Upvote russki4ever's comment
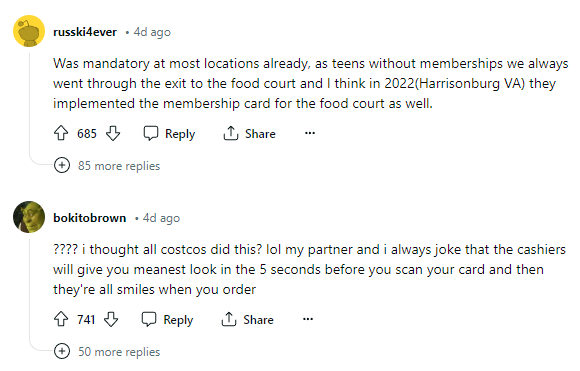This screenshot has height=371, width=580. click(x=61, y=133)
